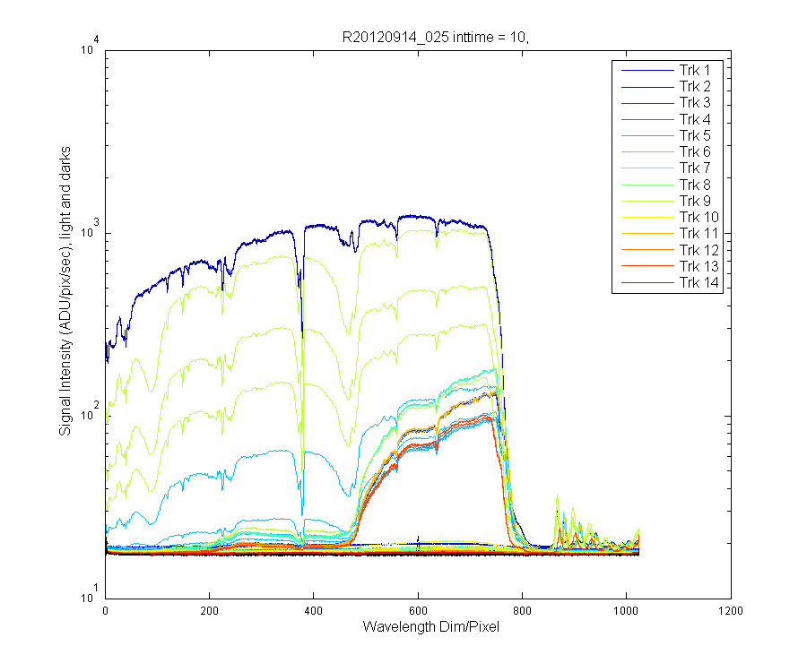Click the y-axis tick label 10^3
This screenshot has height=672, width=807.
coord(90,229)
